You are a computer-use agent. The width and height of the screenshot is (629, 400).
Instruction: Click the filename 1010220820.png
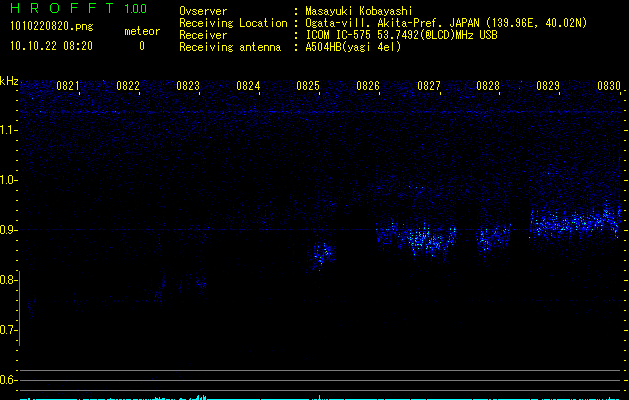pos(52,27)
